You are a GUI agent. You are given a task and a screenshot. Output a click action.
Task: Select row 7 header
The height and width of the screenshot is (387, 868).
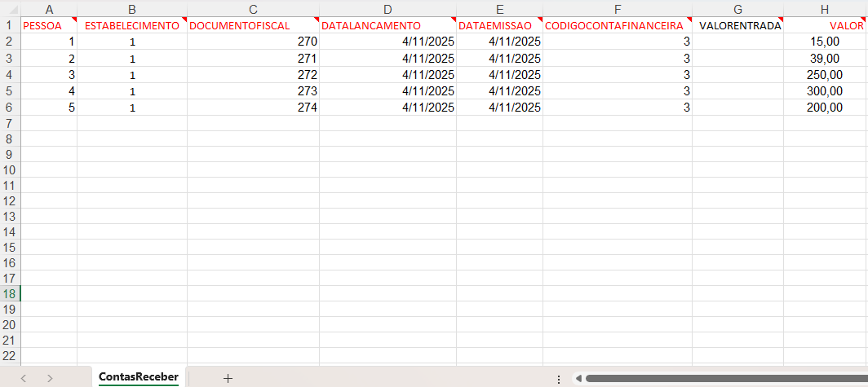pyautogui.click(x=10, y=123)
